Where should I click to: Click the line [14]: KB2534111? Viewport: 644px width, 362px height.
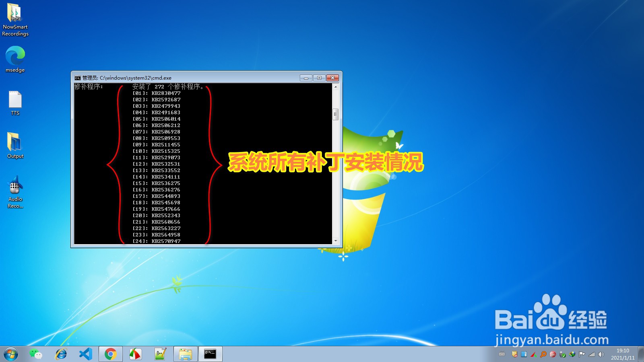tap(157, 177)
